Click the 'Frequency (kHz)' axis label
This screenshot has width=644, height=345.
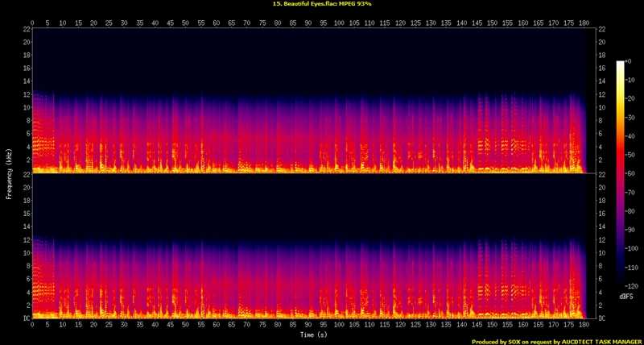point(10,172)
